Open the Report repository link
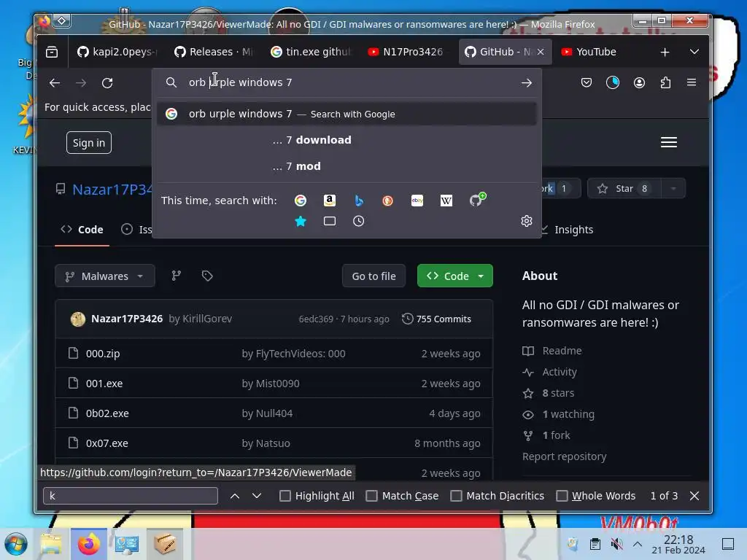 tap(564, 456)
